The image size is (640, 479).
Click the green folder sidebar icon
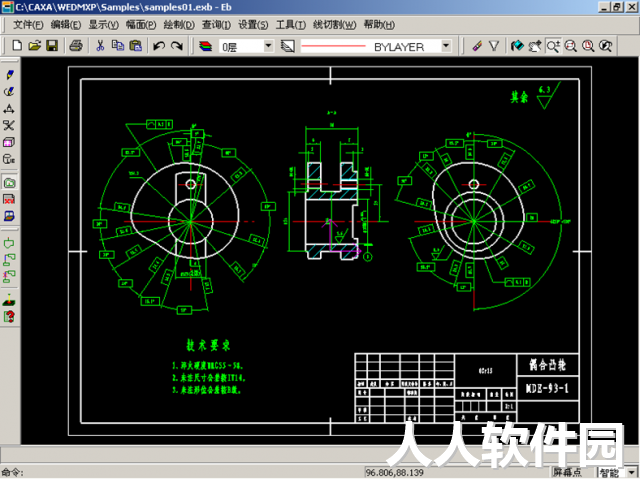tap(9, 182)
